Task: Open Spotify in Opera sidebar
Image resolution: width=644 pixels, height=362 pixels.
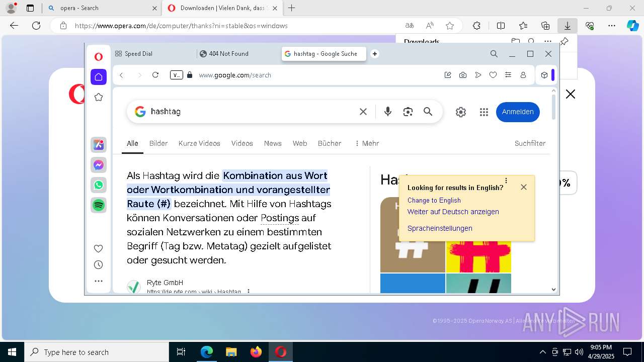Action: click(99, 205)
